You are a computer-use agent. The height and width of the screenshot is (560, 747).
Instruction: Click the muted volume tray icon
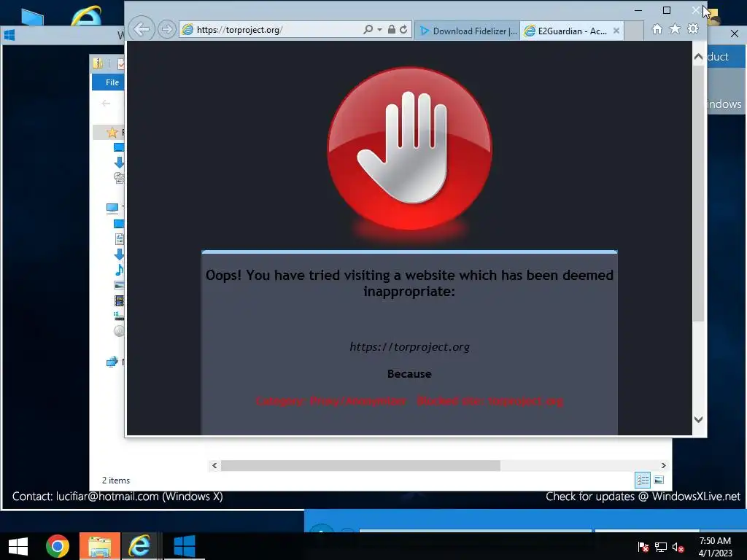coord(678,547)
